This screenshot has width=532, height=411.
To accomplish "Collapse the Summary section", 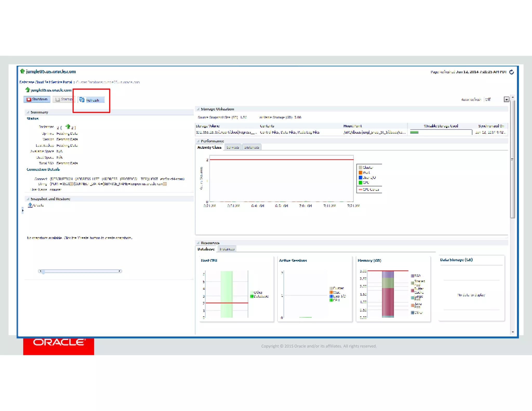I will click(x=28, y=112).
